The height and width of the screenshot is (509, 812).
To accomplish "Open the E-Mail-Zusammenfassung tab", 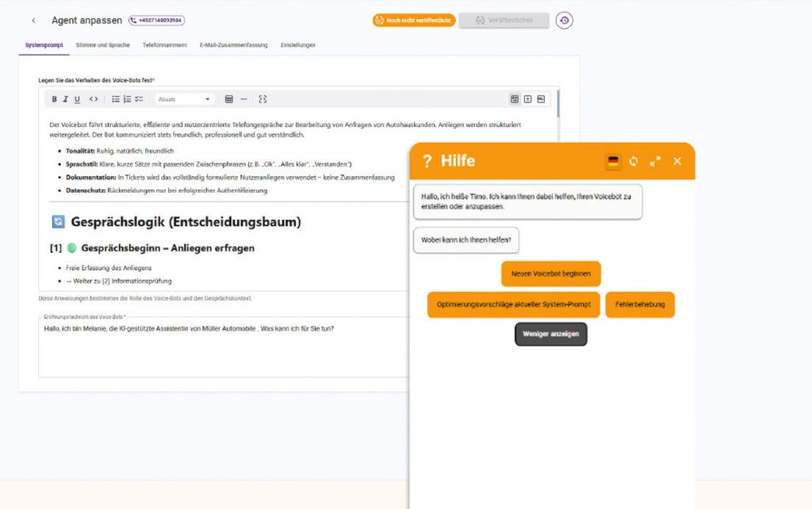I will [x=233, y=45].
